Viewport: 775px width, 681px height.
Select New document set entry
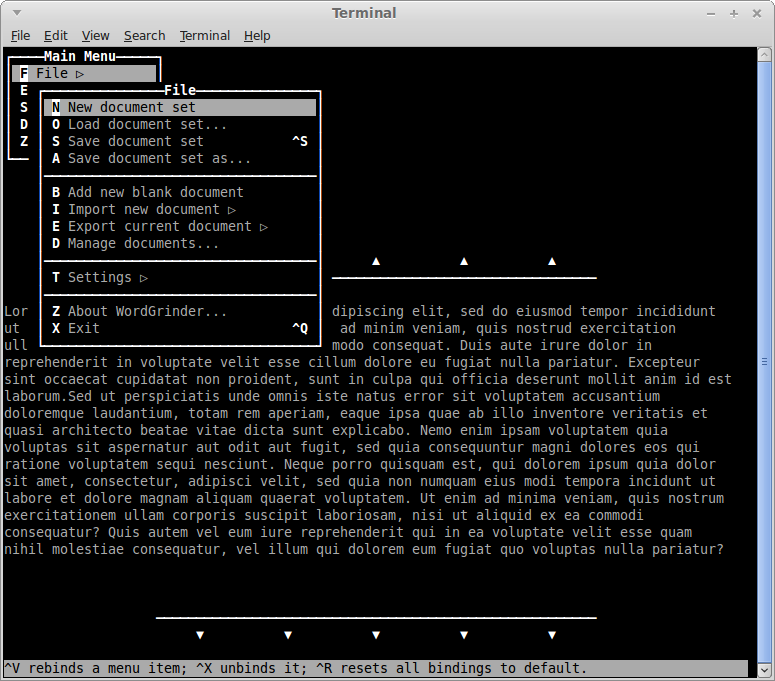pyautogui.click(x=131, y=107)
